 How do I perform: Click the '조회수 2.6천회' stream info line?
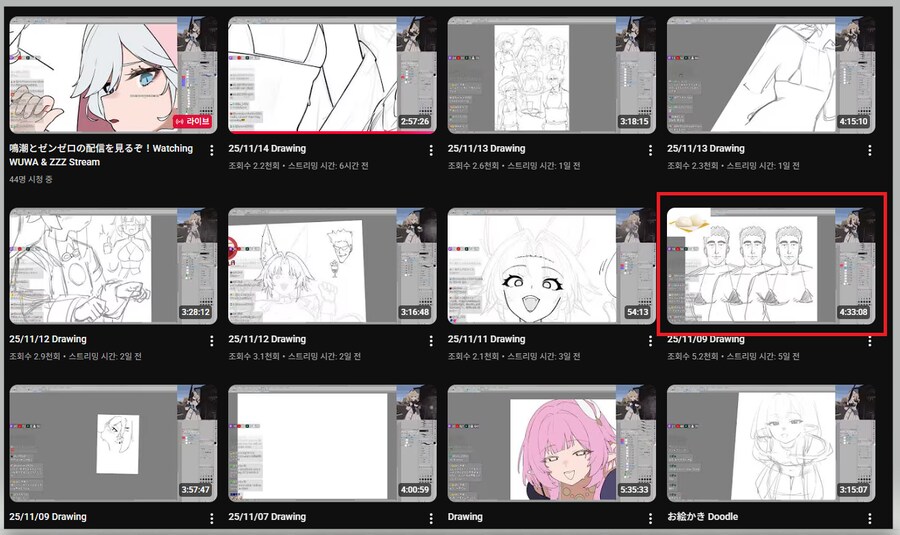click(514, 166)
